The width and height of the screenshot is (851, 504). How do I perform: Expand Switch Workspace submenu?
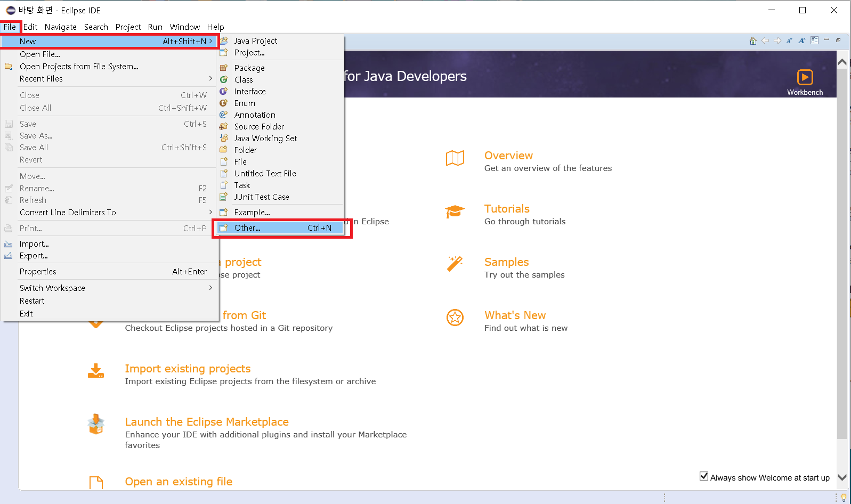210,288
